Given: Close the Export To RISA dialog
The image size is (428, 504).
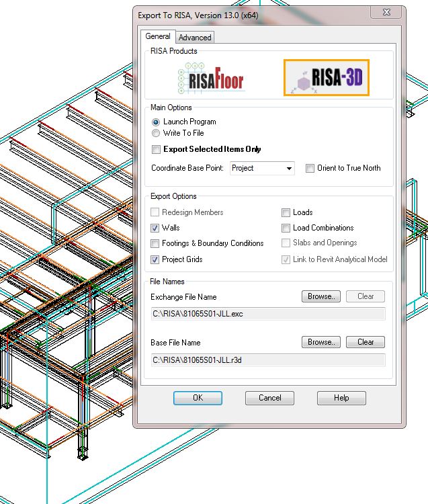Looking at the screenshot, I should (x=386, y=12).
